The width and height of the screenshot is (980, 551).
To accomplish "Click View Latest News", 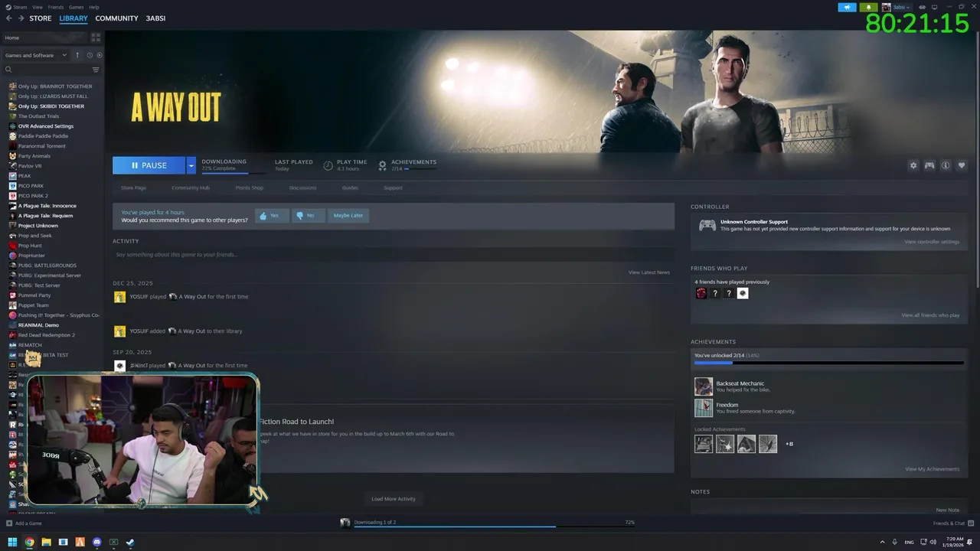I will point(649,272).
